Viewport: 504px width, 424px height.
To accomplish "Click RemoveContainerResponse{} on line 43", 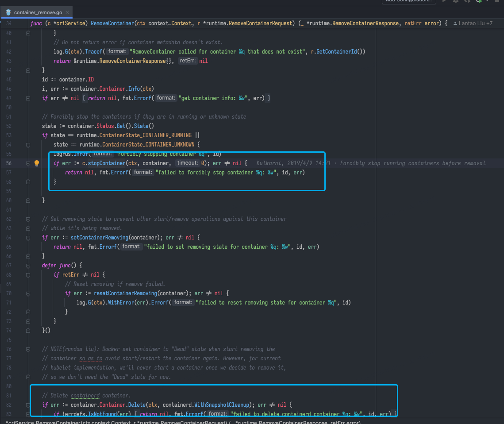I will [x=136, y=61].
